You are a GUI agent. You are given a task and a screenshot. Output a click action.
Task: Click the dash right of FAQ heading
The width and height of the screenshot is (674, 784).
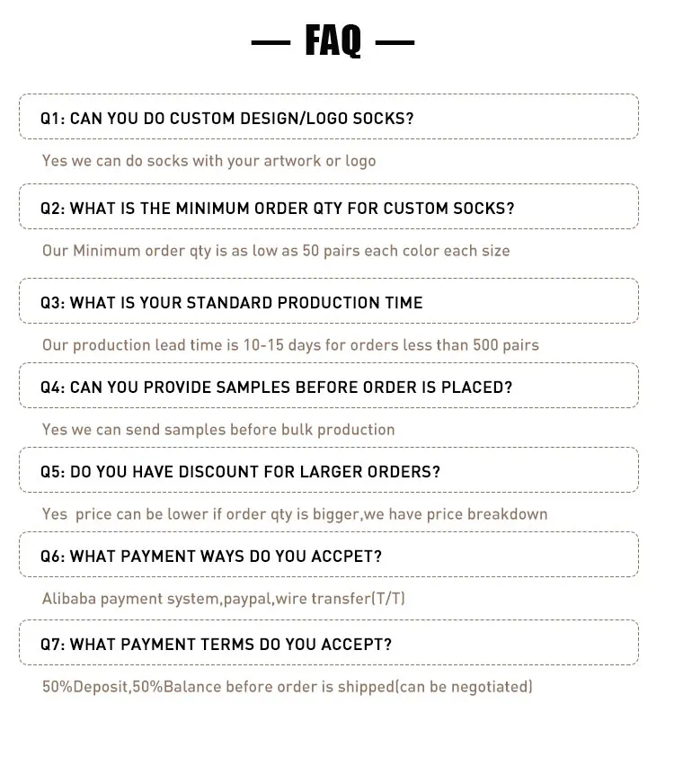coord(394,42)
